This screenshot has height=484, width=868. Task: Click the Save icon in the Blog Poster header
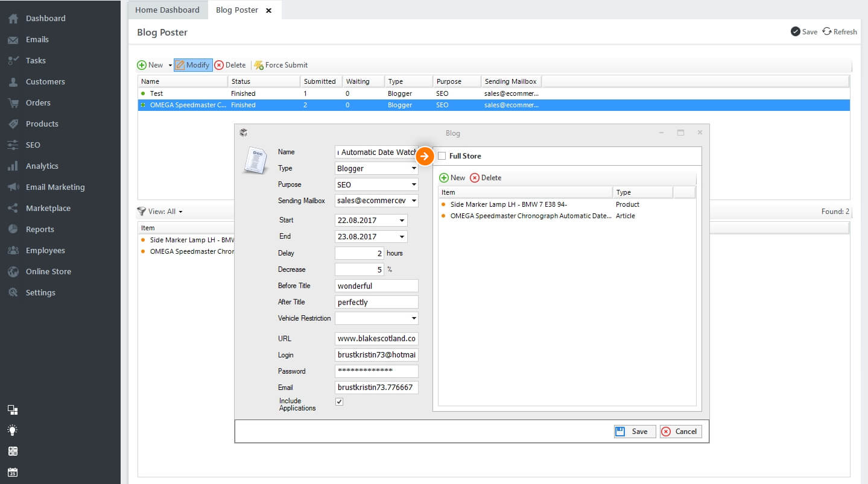point(804,31)
